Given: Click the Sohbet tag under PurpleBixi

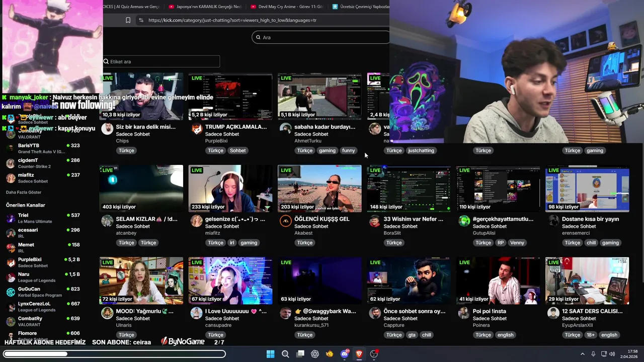Looking at the screenshot, I should tap(237, 150).
